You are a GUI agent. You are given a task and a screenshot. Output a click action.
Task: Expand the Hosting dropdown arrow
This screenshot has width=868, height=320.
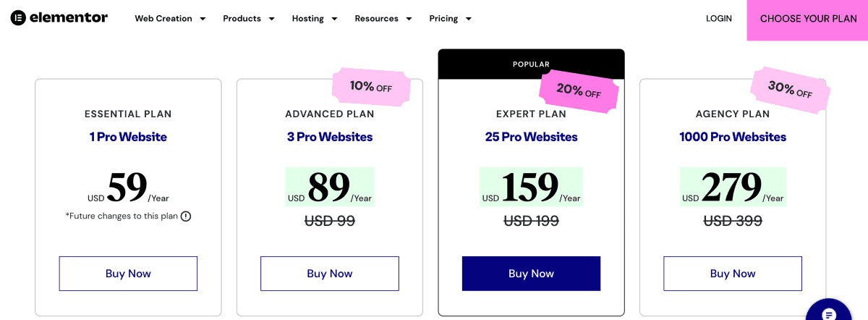click(x=334, y=19)
